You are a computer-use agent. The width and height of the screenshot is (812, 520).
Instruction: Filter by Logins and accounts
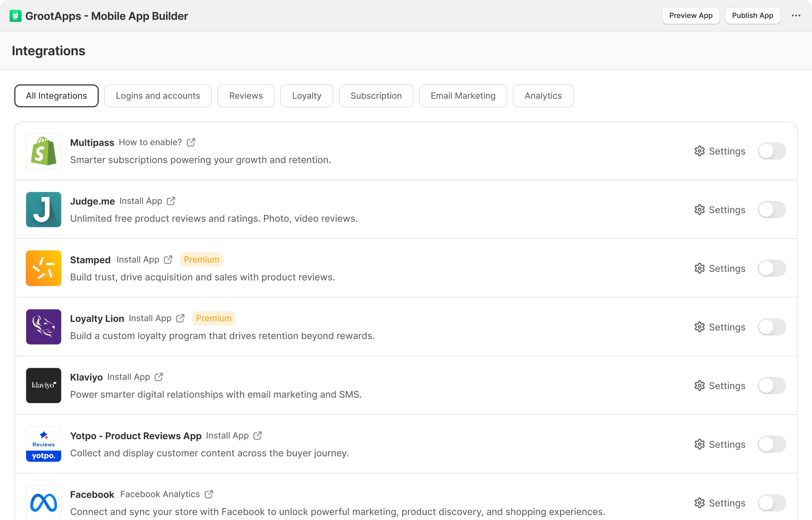pos(158,96)
